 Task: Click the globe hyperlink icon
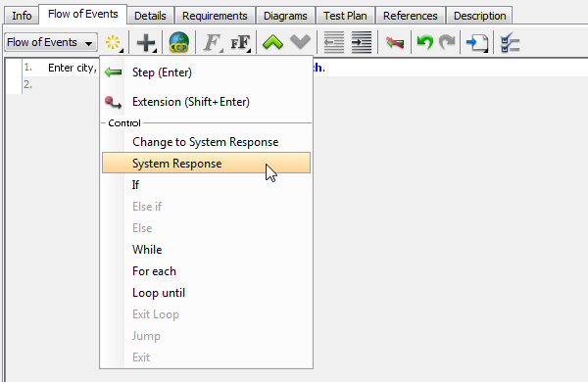(179, 42)
